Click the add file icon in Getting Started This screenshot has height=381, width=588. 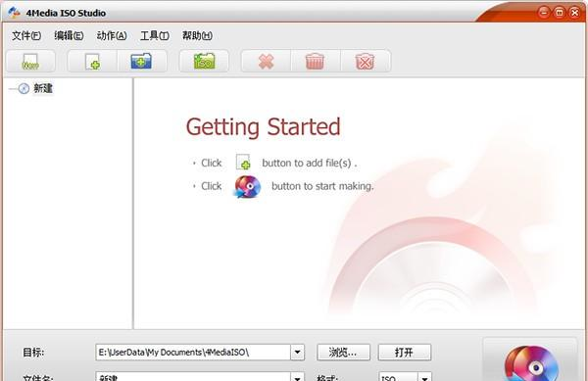[243, 163]
